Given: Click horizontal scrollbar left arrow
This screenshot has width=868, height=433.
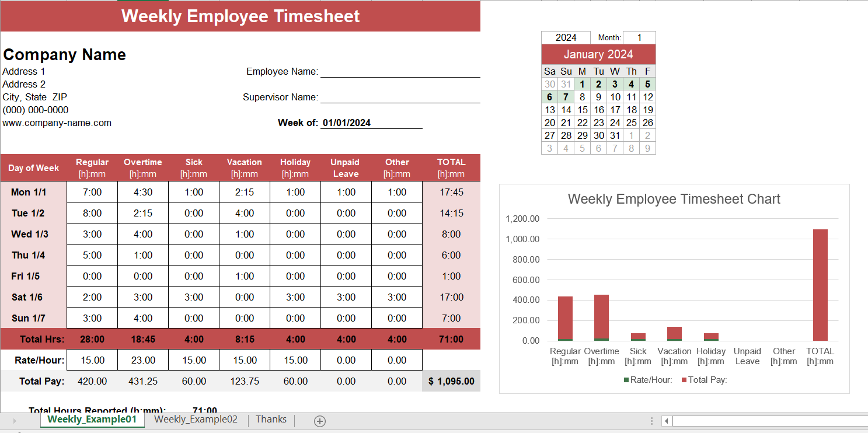Looking at the screenshot, I should [666, 421].
